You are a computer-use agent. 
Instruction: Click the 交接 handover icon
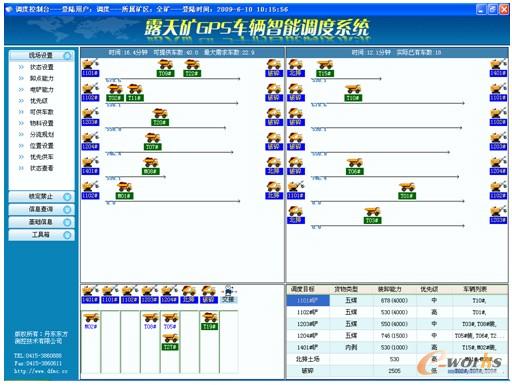(x=228, y=294)
